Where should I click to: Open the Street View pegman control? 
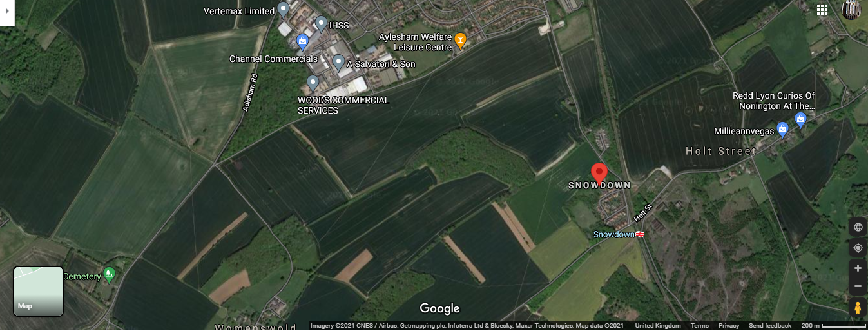858,308
